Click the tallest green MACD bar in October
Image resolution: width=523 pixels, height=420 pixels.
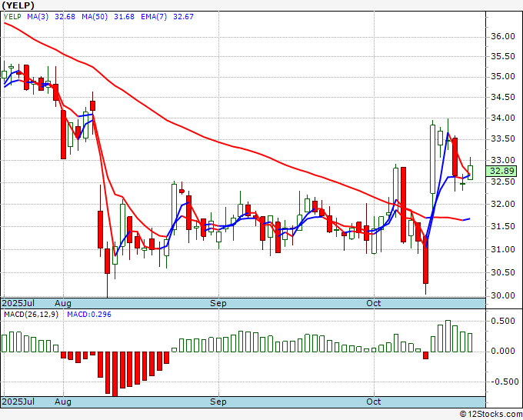pyautogui.click(x=448, y=336)
